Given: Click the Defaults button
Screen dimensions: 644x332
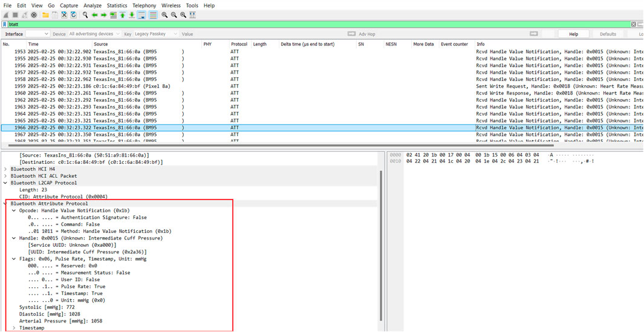Looking at the screenshot, I should pos(608,34).
